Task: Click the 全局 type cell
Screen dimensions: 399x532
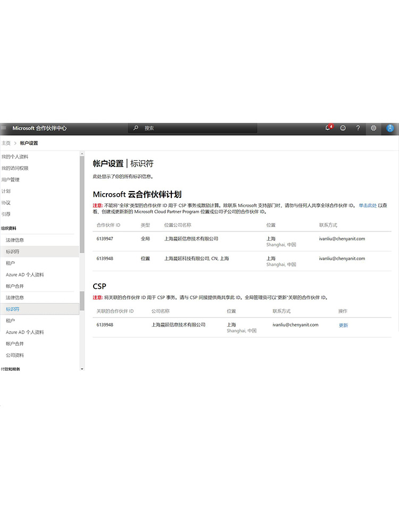Action: coord(145,239)
